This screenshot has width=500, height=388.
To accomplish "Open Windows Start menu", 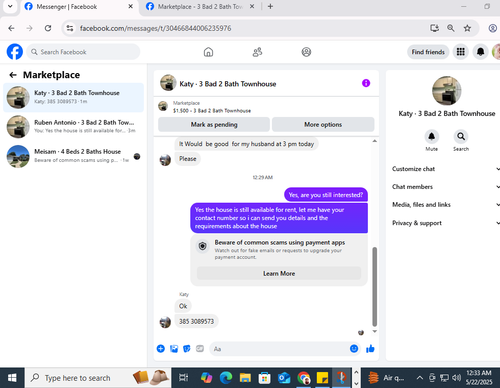I will (x=12, y=378).
